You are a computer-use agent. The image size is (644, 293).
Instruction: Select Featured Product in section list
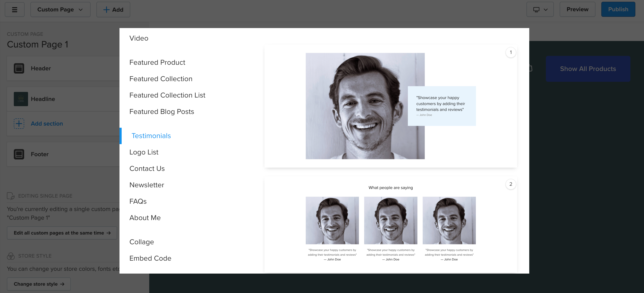[157, 62]
